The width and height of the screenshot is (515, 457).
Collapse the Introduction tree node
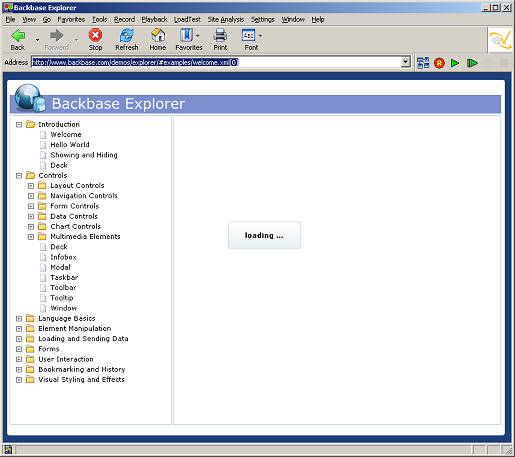tap(19, 125)
